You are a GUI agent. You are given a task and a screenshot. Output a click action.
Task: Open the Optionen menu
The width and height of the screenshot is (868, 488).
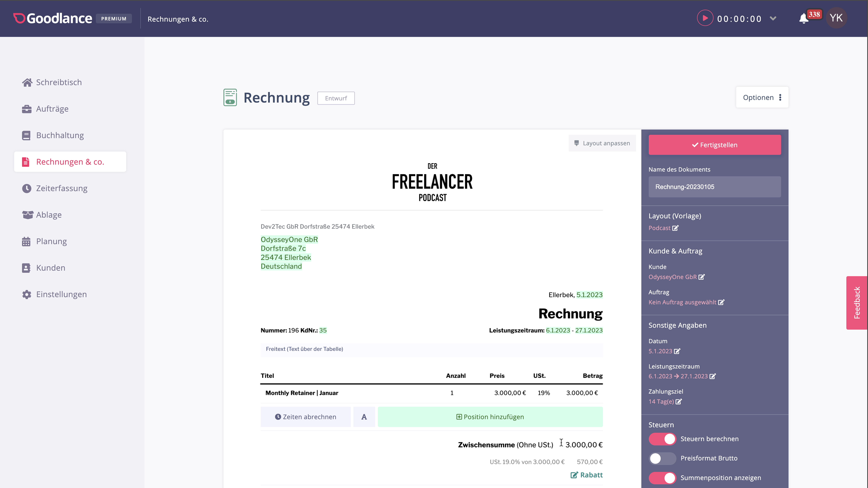point(762,98)
